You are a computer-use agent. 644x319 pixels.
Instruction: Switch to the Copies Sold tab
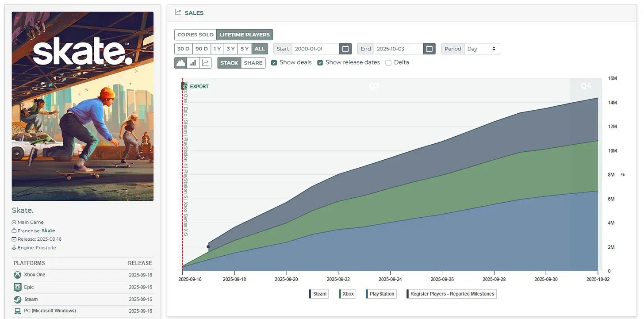195,35
